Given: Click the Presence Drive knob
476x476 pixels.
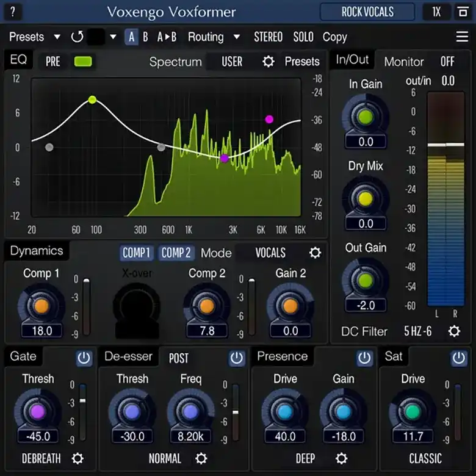Looking at the screenshot, I should (285, 412).
